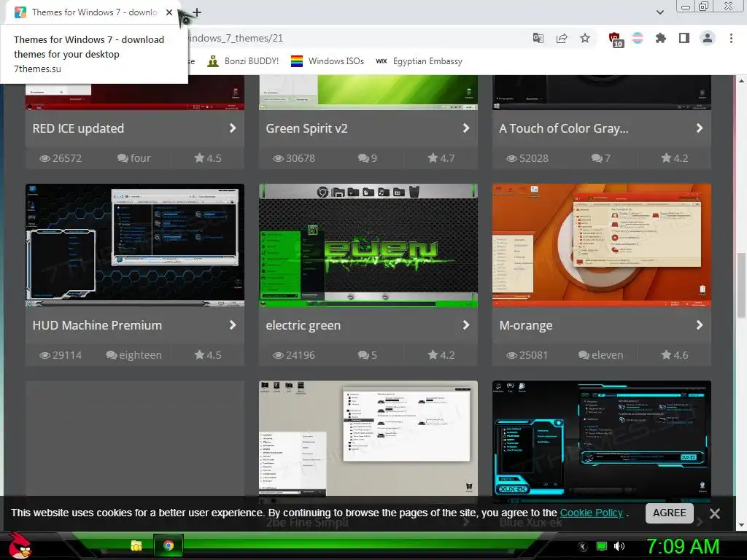Viewport: 747px width, 560px height.
Task: Click the comments icon on RED ICE updated
Action: point(123,158)
